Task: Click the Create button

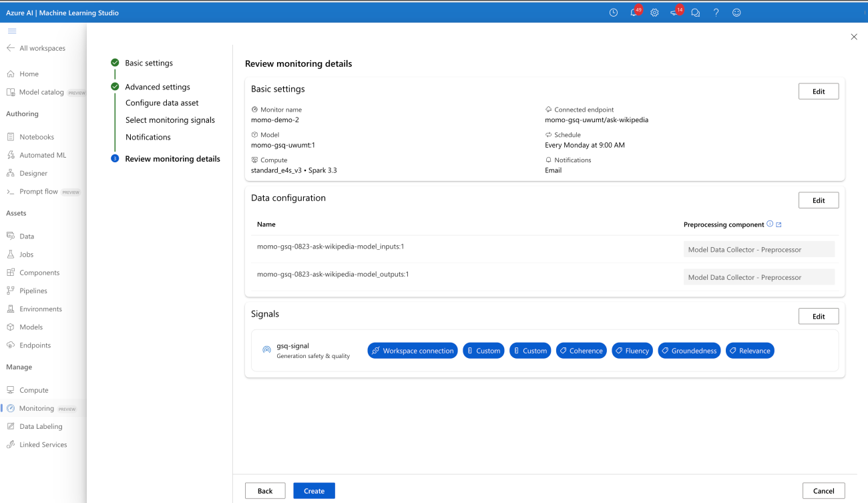Action: pyautogui.click(x=314, y=491)
